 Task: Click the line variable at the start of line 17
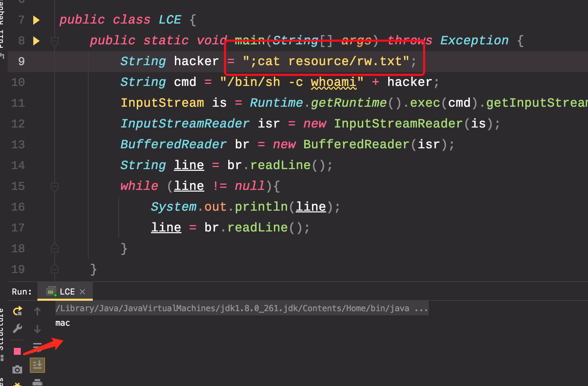[x=166, y=228]
